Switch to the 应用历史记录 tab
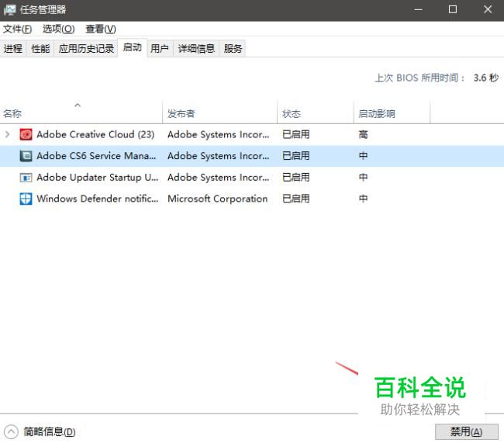This screenshot has width=504, height=443. tap(86, 49)
